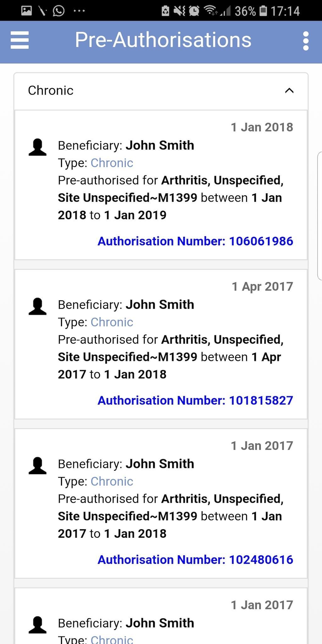Collapse the Chronic section with chevron

(289, 91)
